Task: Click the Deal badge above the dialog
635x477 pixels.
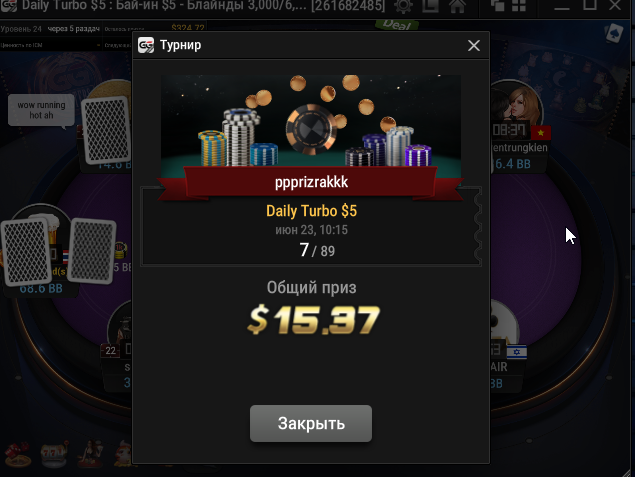Action: coord(397,24)
